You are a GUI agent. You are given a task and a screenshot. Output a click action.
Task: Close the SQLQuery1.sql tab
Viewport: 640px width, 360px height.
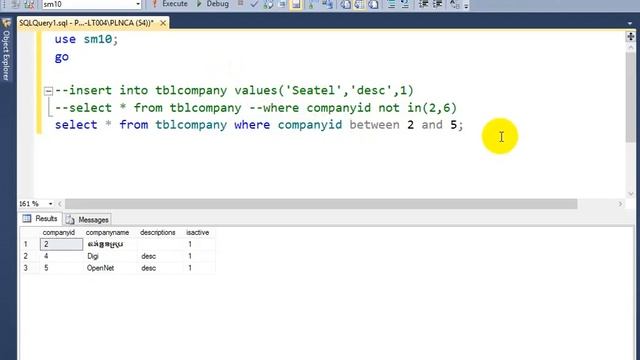[x=163, y=23]
